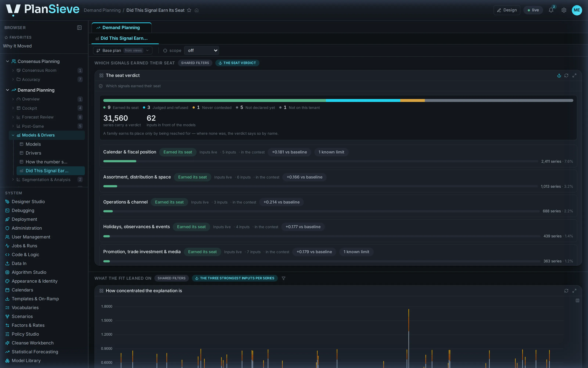The width and height of the screenshot is (588, 368).
Task: Refresh the How concentrated the explanation is card
Action: 566,291
